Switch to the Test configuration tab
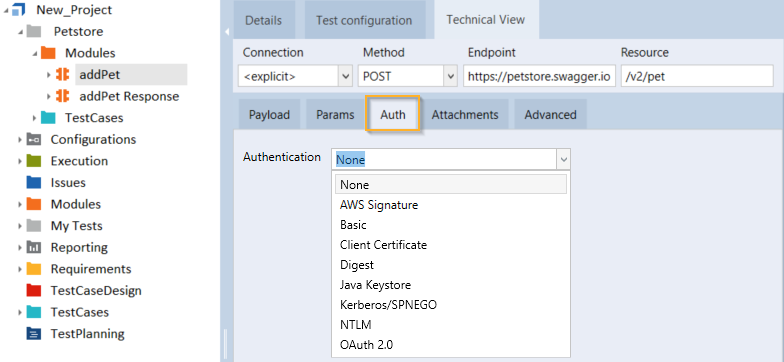Viewport: 784px width, 362px height. [364, 20]
